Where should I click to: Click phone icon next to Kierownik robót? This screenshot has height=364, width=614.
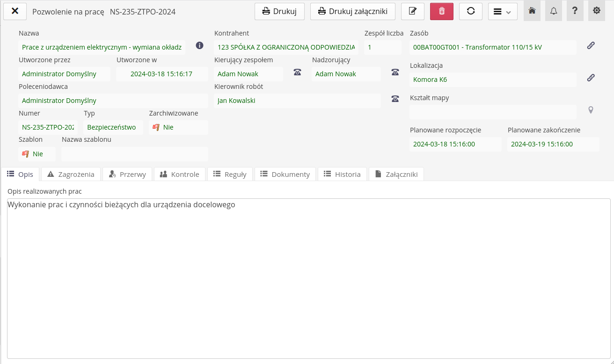[395, 99]
